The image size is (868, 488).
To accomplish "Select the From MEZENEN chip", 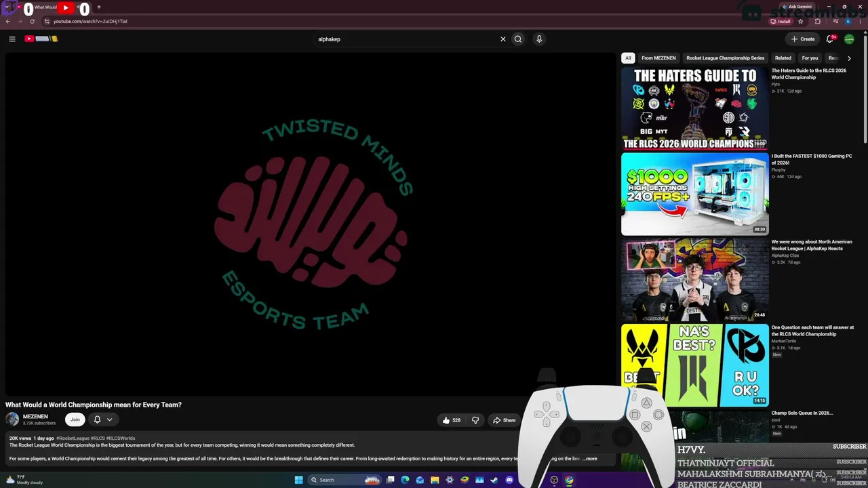I will [658, 58].
